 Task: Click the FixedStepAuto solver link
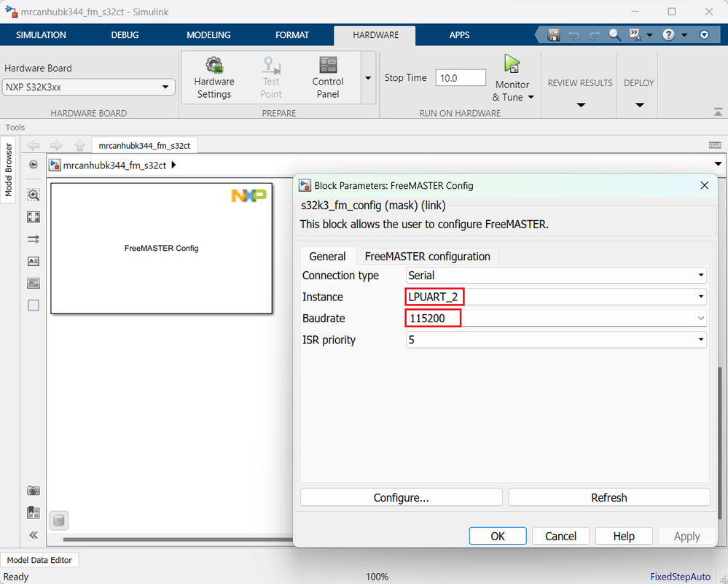coord(680,577)
